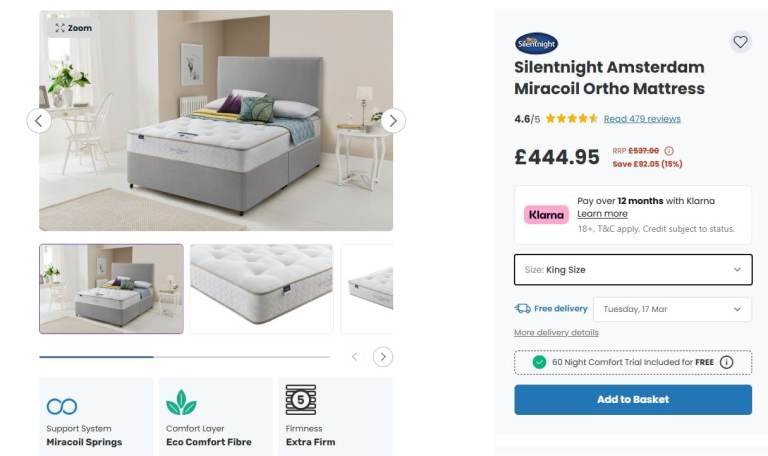Click the RRP info icon
Image resolution: width=768 pixels, height=456 pixels.
pos(669,151)
